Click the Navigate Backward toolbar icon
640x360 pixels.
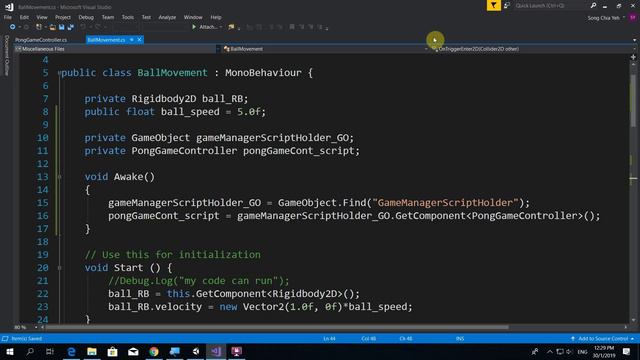(x=13, y=27)
